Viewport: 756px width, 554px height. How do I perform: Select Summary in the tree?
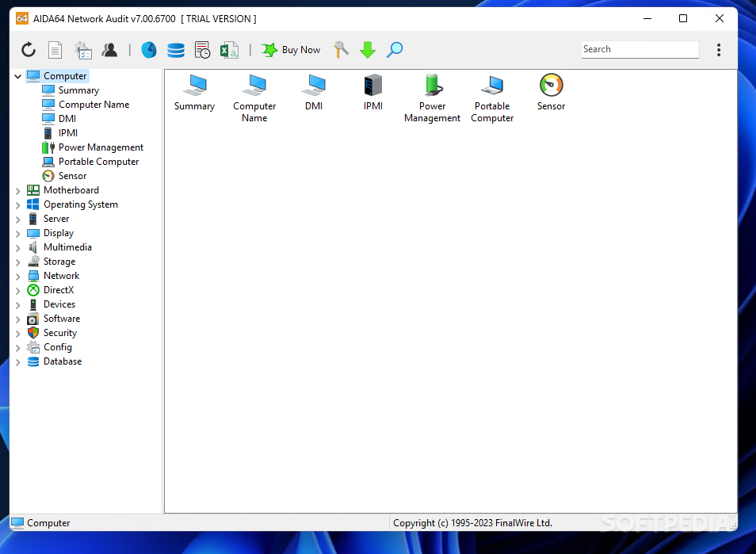tap(78, 90)
